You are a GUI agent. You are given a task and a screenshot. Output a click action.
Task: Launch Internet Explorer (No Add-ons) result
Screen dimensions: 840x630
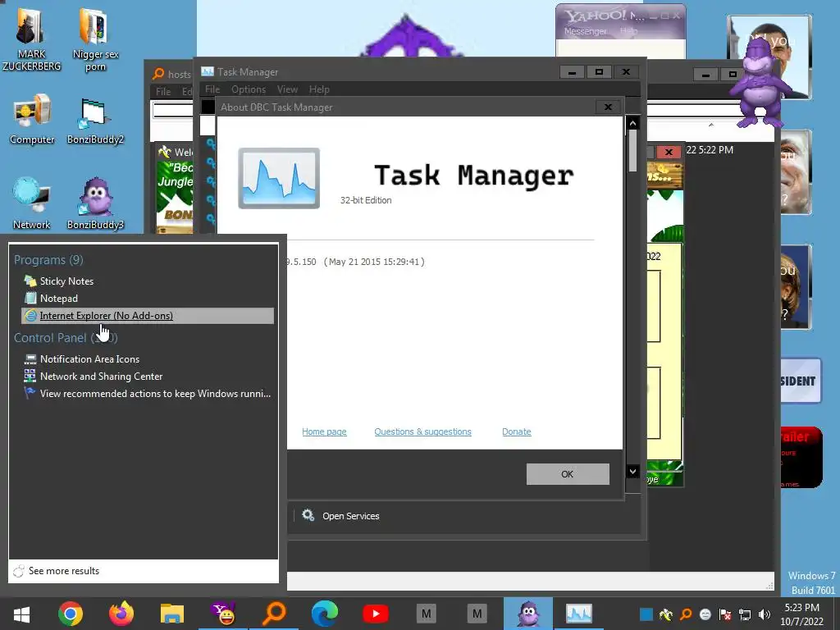(148, 316)
